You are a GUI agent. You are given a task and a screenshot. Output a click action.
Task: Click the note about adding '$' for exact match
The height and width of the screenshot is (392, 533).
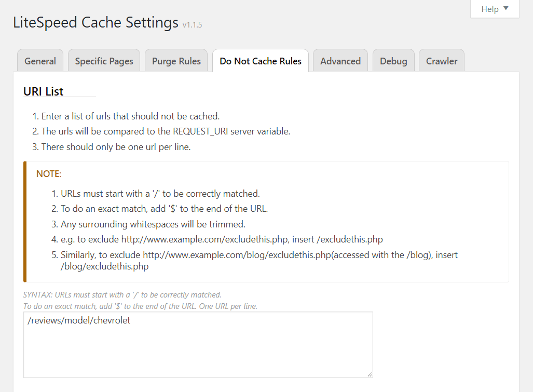click(x=164, y=209)
